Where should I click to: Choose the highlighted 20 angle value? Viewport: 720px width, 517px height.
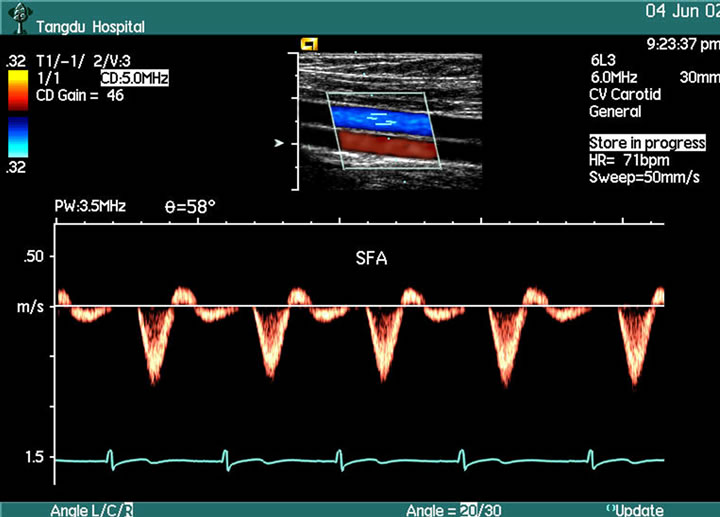[x=467, y=510]
